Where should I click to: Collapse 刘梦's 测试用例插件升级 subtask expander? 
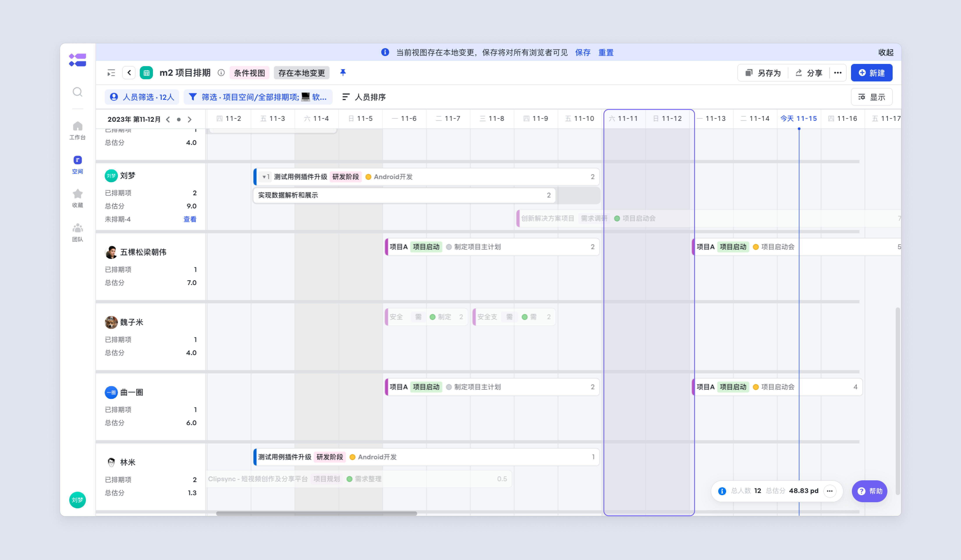pos(265,177)
